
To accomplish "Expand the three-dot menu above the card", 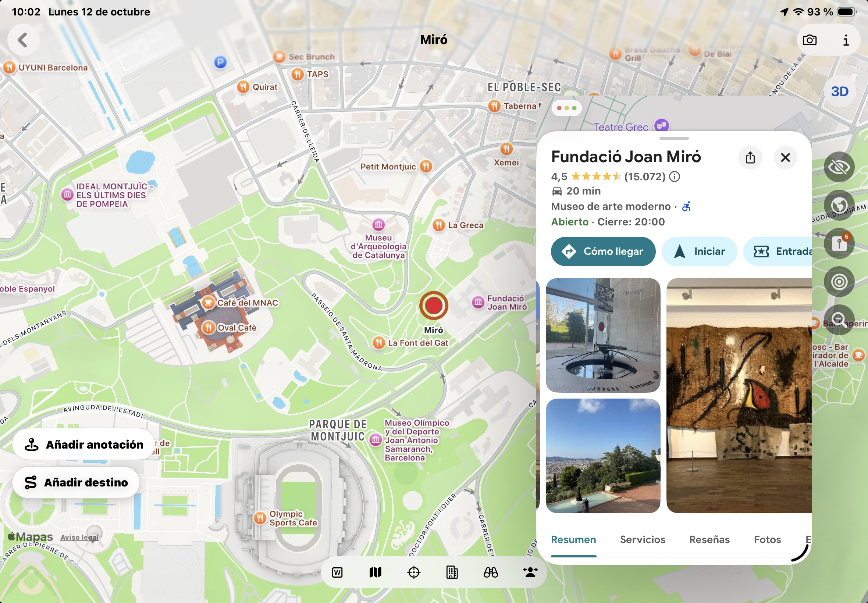I will (566, 108).
